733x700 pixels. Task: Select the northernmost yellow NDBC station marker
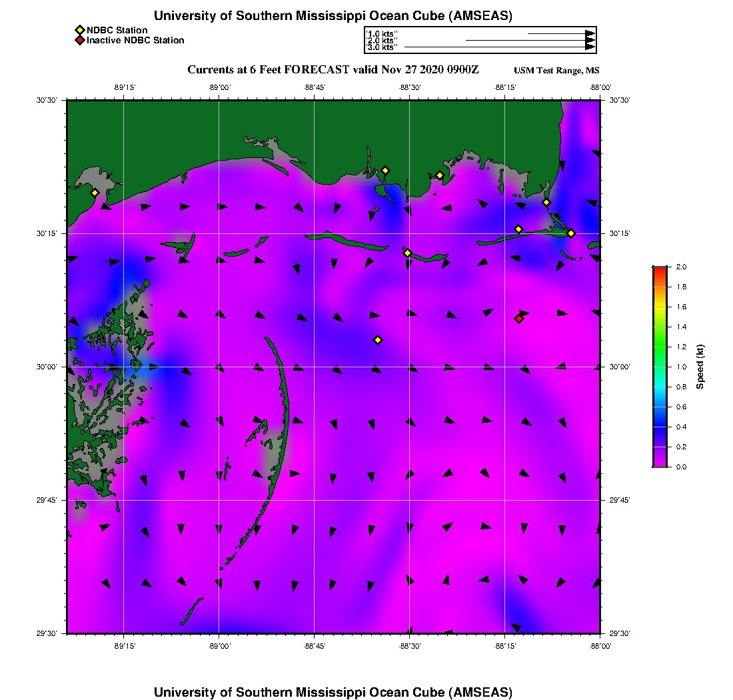385,170
